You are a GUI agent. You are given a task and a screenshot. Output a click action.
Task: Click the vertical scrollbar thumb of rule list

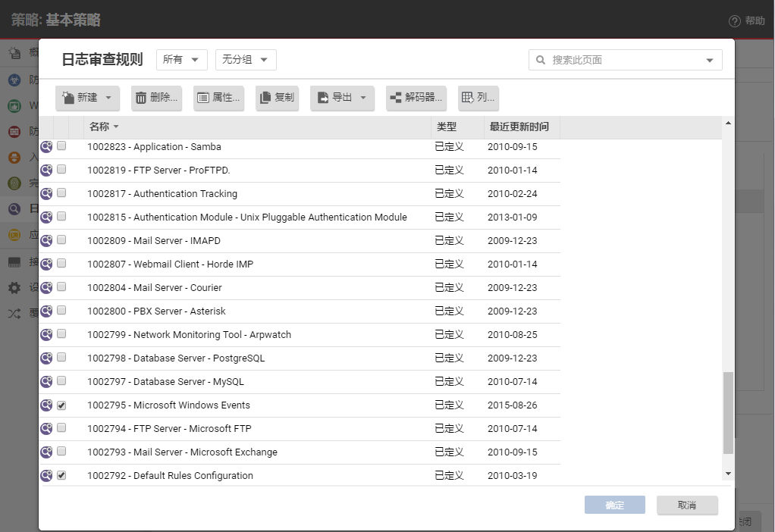point(728,413)
